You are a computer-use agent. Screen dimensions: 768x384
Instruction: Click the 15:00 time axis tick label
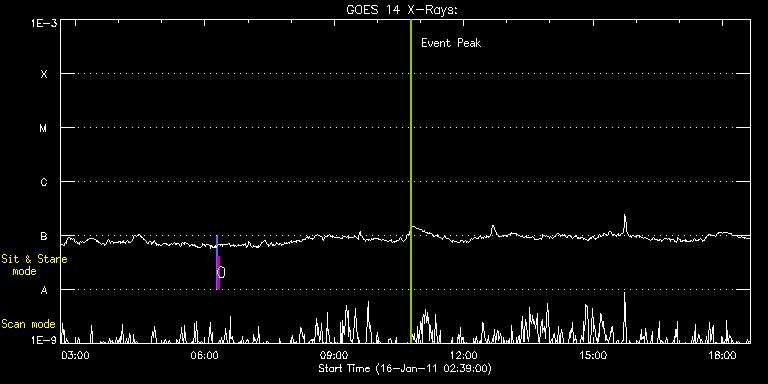click(593, 355)
